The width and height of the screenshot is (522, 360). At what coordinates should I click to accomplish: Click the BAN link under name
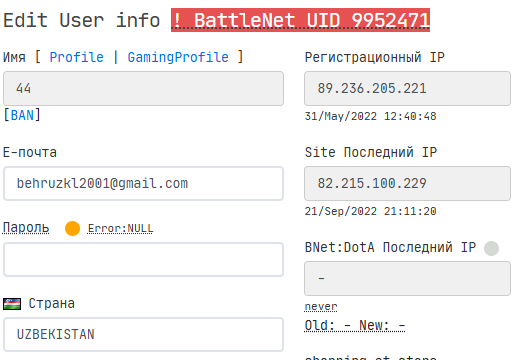coord(22,115)
